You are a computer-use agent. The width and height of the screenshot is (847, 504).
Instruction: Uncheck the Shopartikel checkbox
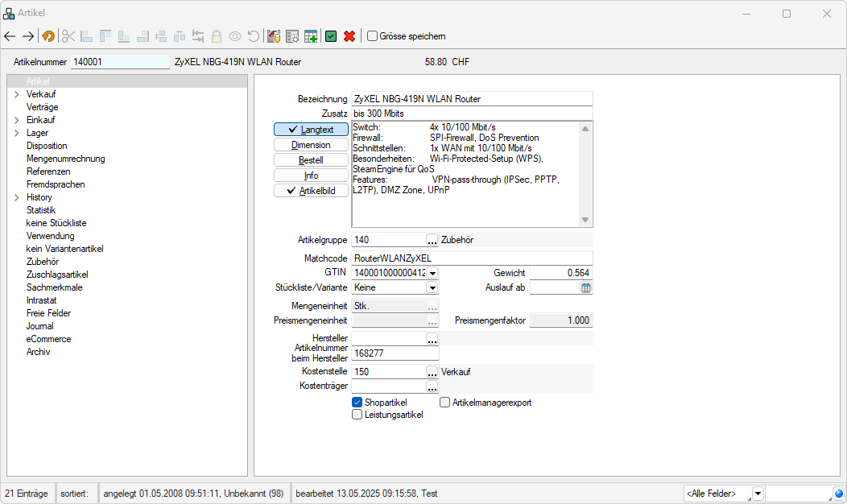pyautogui.click(x=357, y=403)
